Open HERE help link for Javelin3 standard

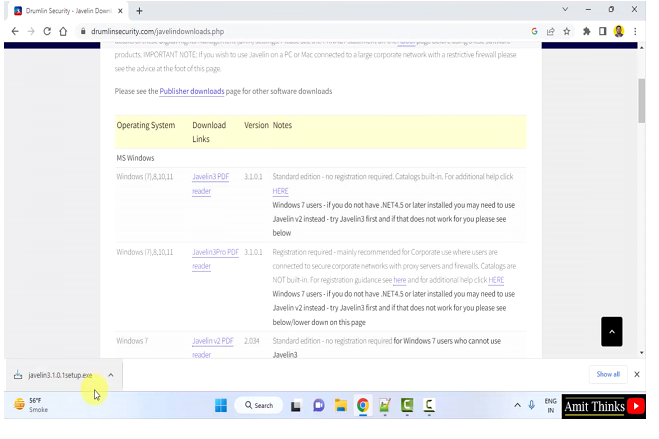tap(280, 191)
